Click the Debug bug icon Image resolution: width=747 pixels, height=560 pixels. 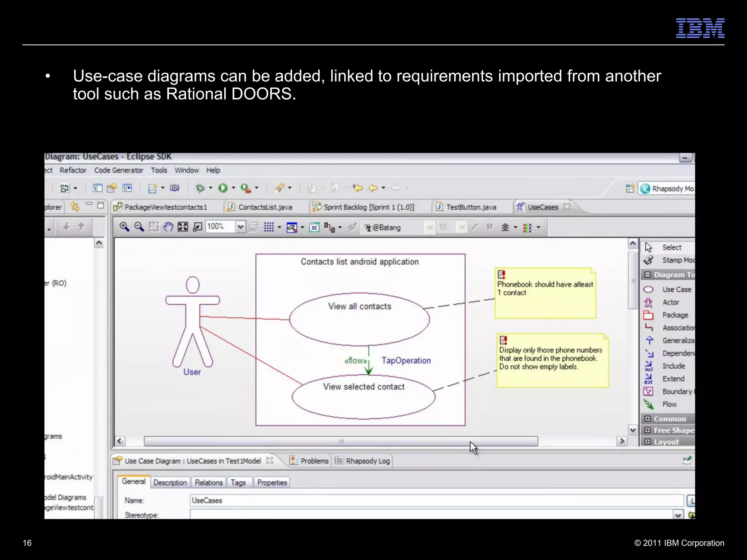click(200, 188)
